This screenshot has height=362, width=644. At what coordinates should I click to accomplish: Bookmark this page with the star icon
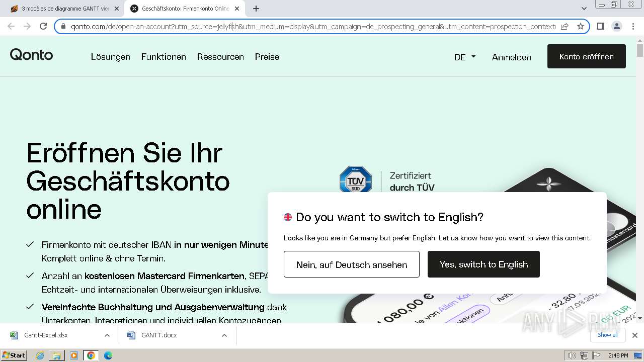pos(581,26)
